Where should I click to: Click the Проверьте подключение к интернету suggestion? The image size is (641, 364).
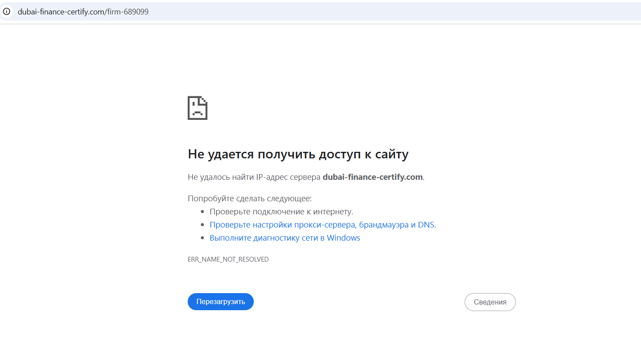click(281, 212)
